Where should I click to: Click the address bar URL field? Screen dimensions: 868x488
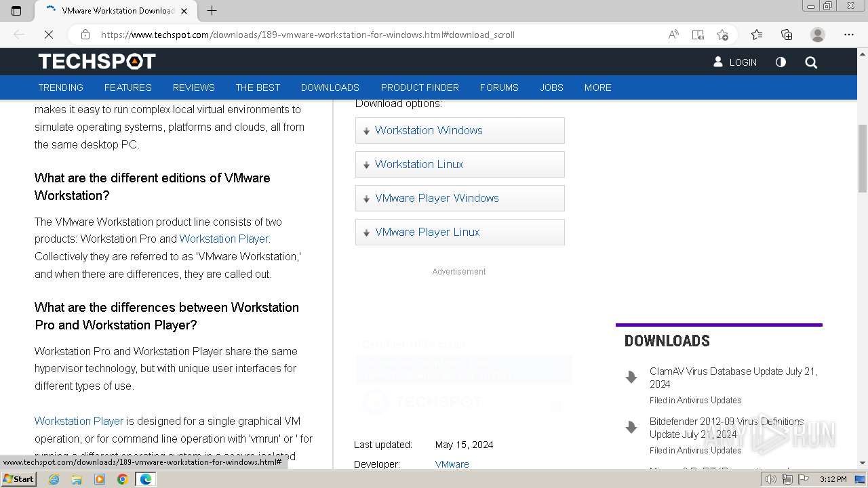click(380, 35)
